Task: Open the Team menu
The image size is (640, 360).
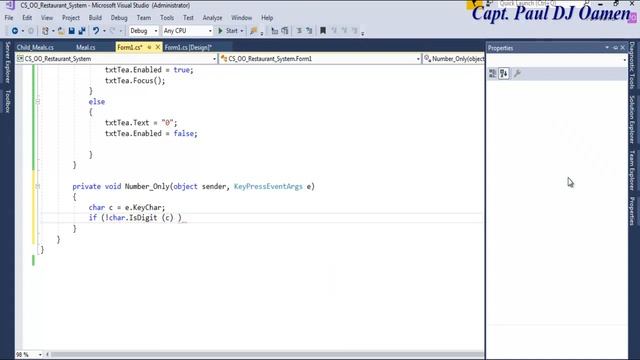Action: tap(144, 18)
